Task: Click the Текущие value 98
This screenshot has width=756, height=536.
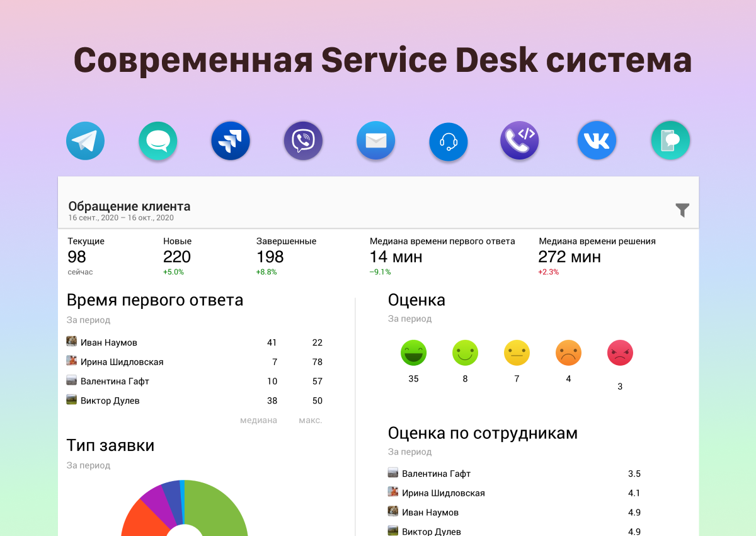Action: 77,257
